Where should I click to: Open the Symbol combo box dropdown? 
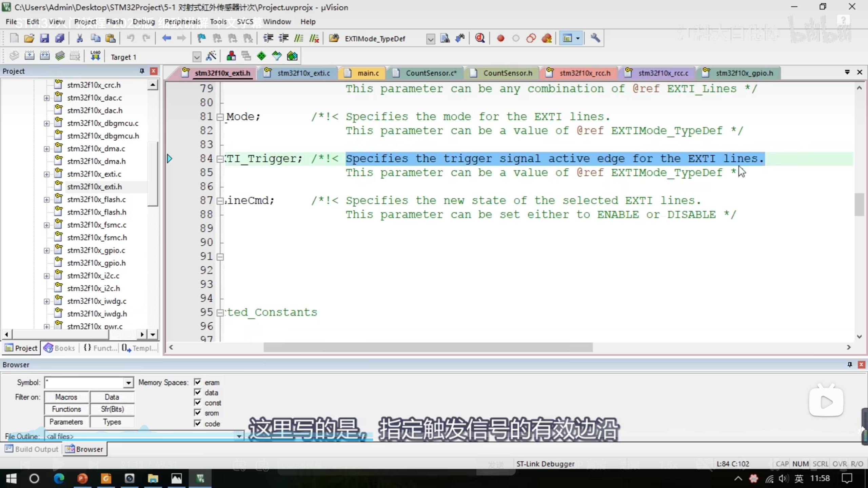pyautogui.click(x=128, y=383)
